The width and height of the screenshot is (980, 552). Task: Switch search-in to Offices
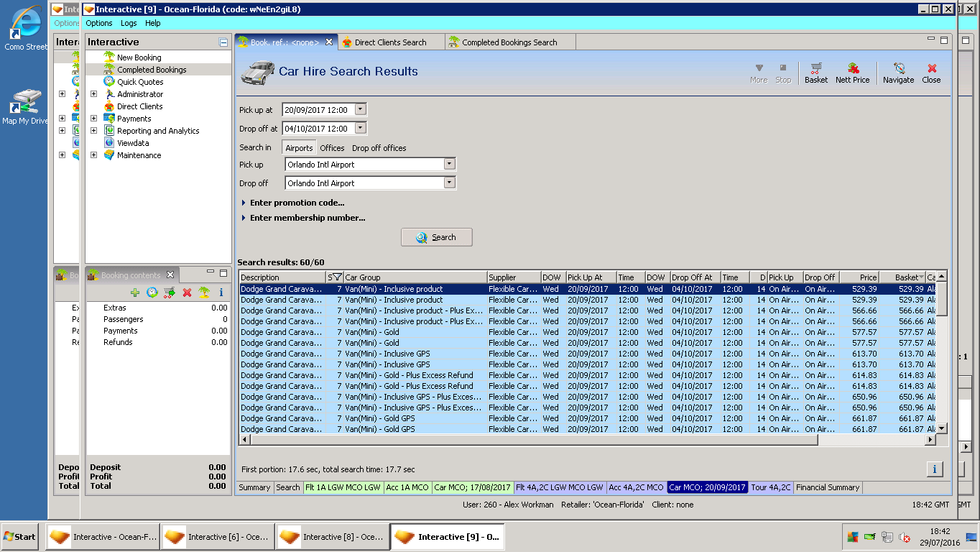coord(332,148)
